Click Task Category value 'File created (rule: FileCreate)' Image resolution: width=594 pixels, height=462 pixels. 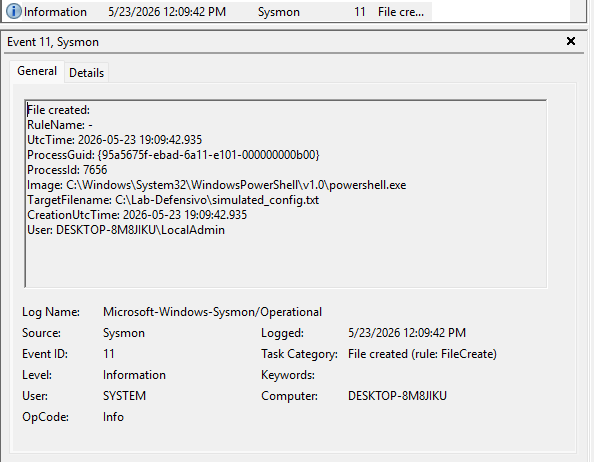pos(422,354)
